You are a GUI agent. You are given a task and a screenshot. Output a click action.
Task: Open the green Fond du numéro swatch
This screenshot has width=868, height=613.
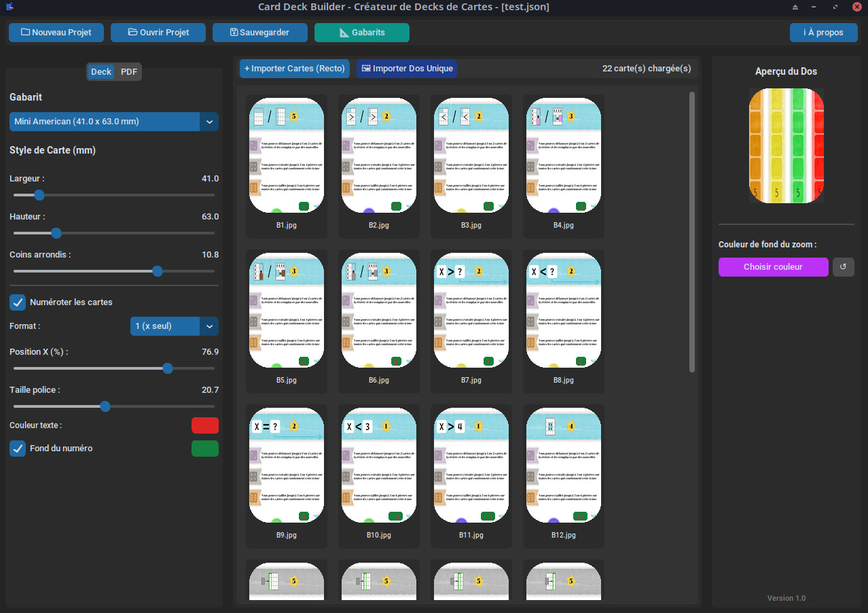[205, 449]
